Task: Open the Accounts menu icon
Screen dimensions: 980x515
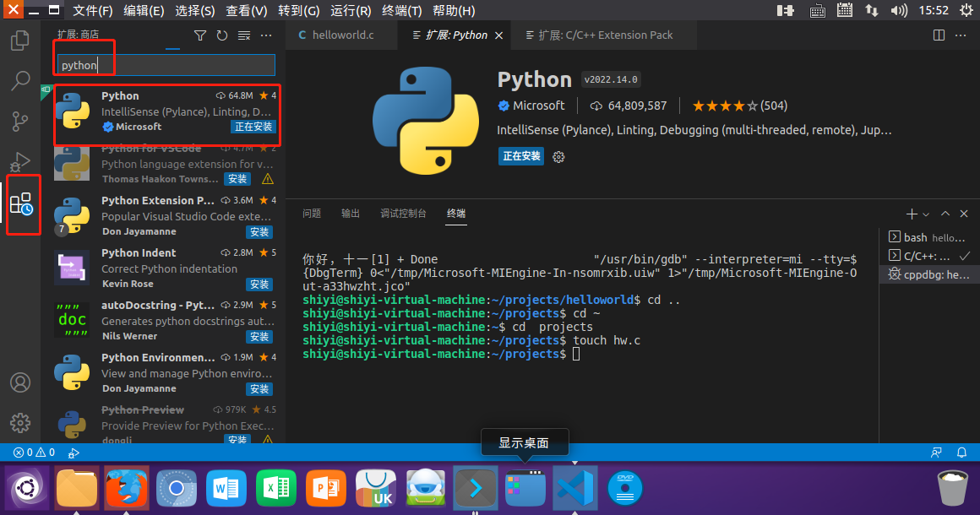Action: point(20,382)
